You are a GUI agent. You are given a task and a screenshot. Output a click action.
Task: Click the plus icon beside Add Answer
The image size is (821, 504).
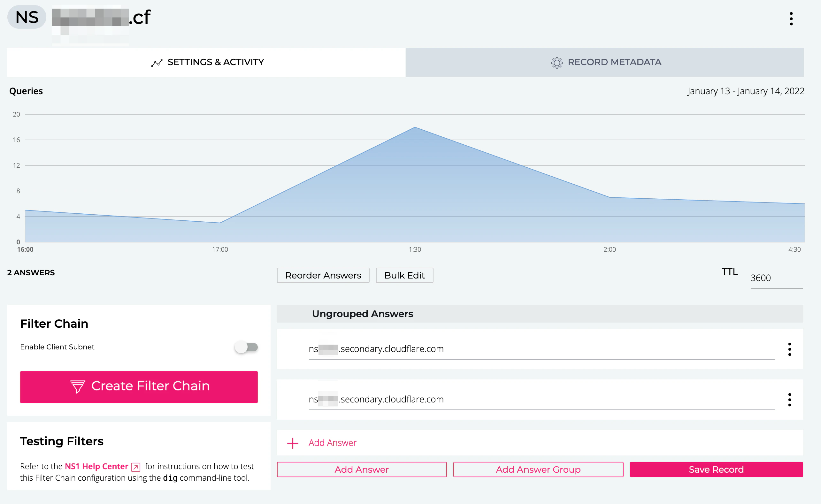292,443
